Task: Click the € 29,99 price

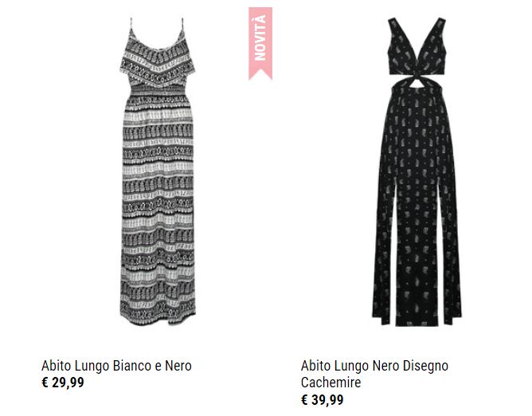Action: (x=63, y=383)
